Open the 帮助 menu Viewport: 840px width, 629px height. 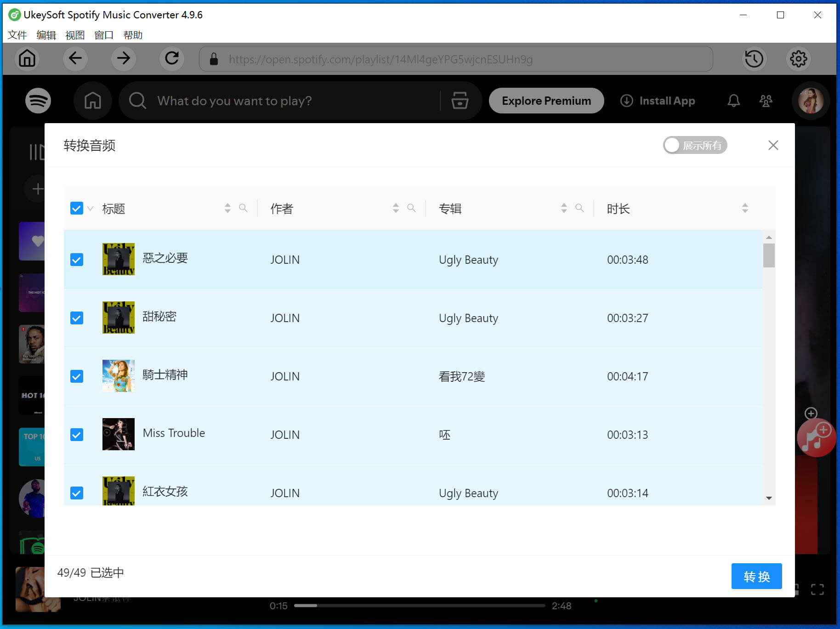click(x=133, y=35)
